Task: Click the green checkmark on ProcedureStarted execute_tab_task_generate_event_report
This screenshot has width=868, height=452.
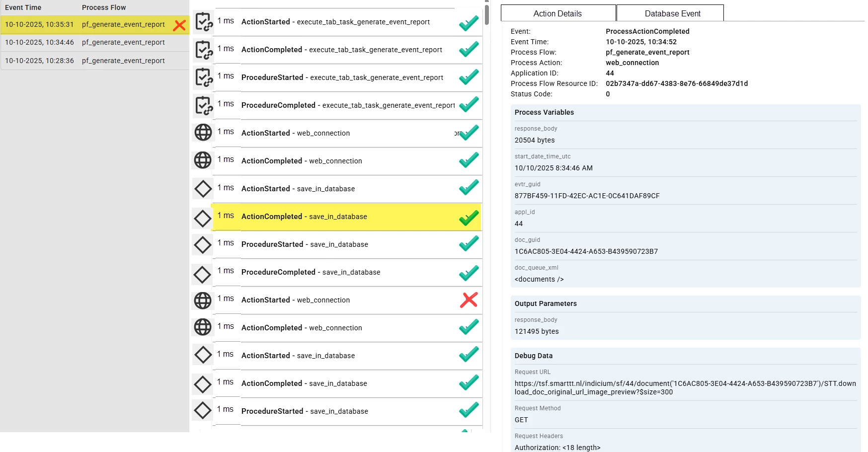Action: click(x=469, y=77)
